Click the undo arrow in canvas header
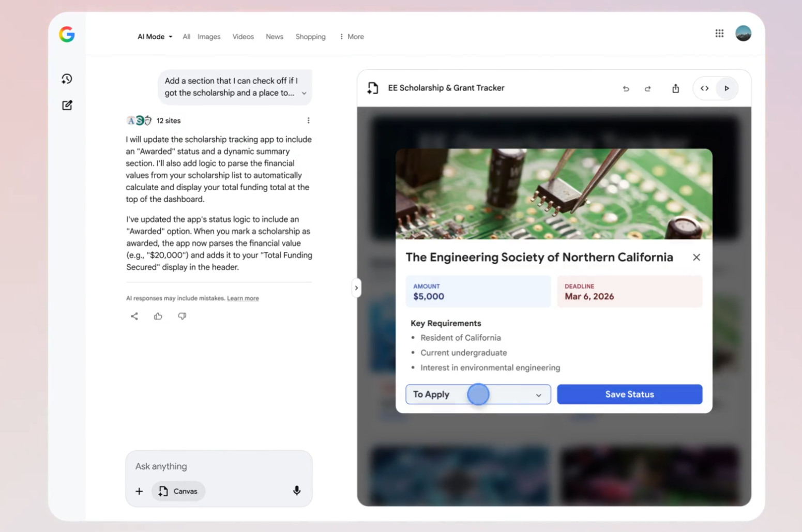 click(626, 88)
